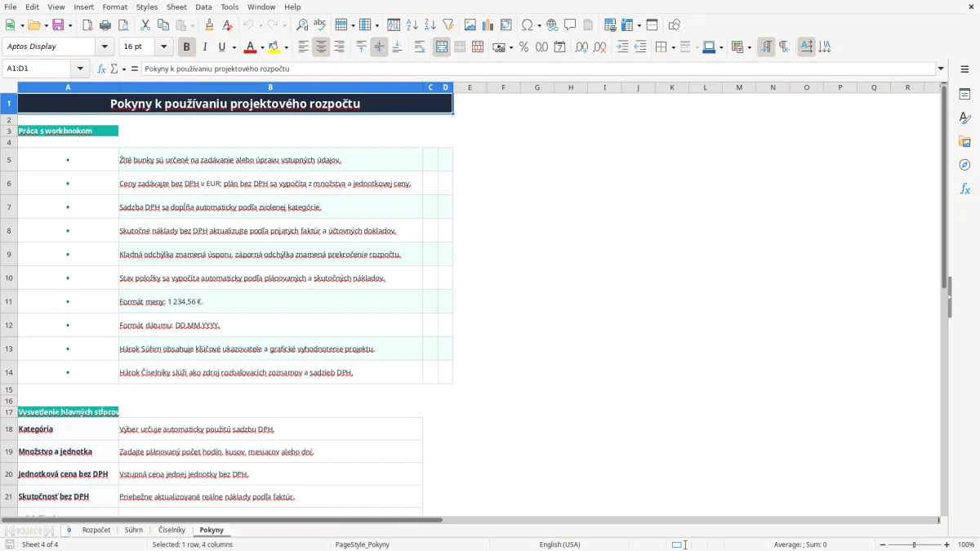Insert a pivot table icon

tap(506, 25)
